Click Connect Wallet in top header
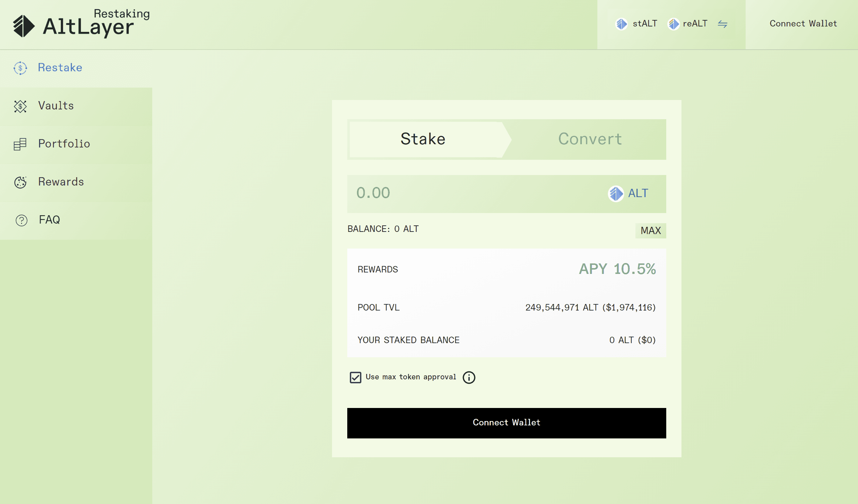The width and height of the screenshot is (858, 504). (x=803, y=24)
